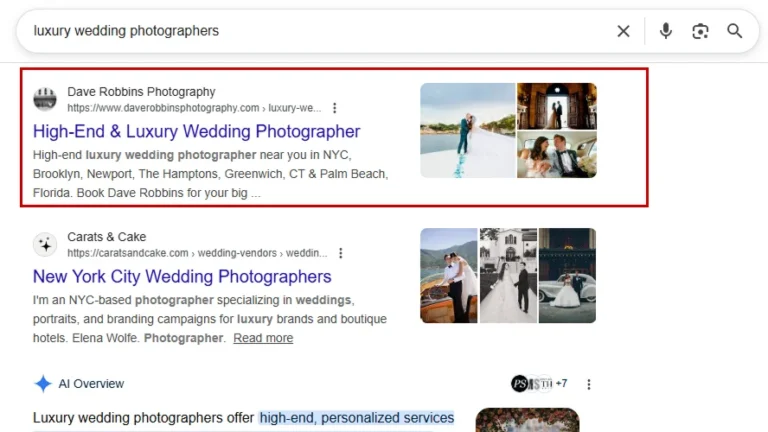Click the Dave Robbins result description snippet
The width and height of the screenshot is (768, 432).
pyautogui.click(x=211, y=174)
